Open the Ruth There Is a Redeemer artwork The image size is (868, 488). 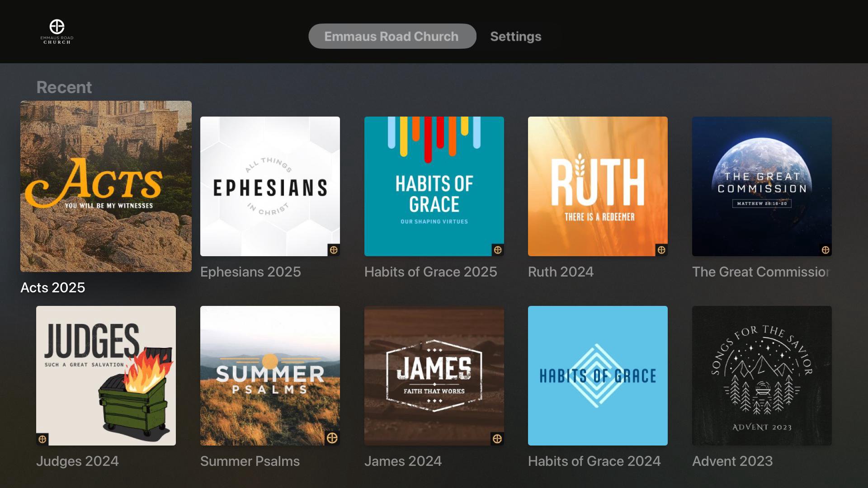click(598, 186)
